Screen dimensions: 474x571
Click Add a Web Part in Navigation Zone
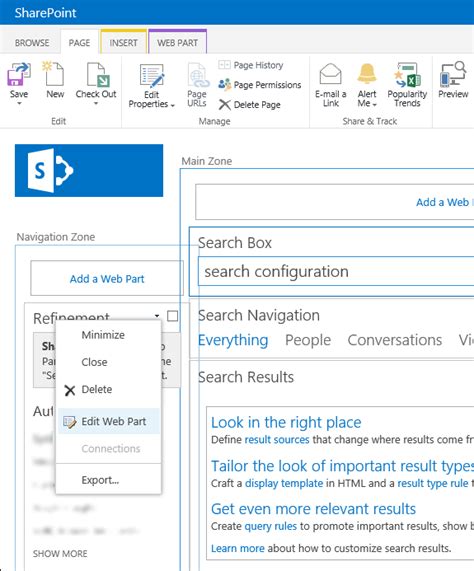(x=107, y=279)
